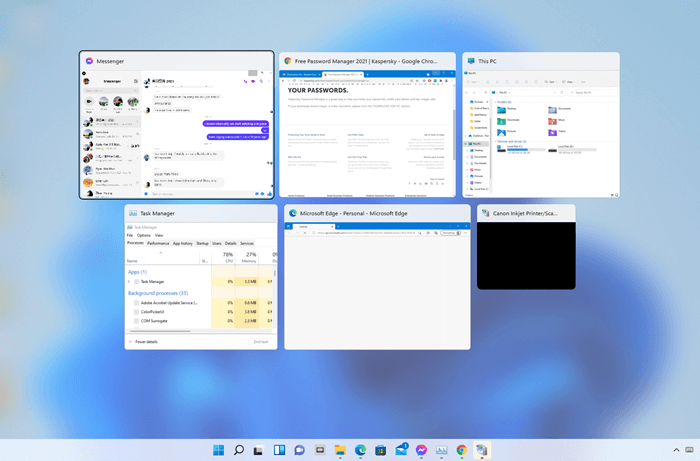Select Adobe Acrobat Update Service row
The image size is (700, 461).
click(200, 303)
